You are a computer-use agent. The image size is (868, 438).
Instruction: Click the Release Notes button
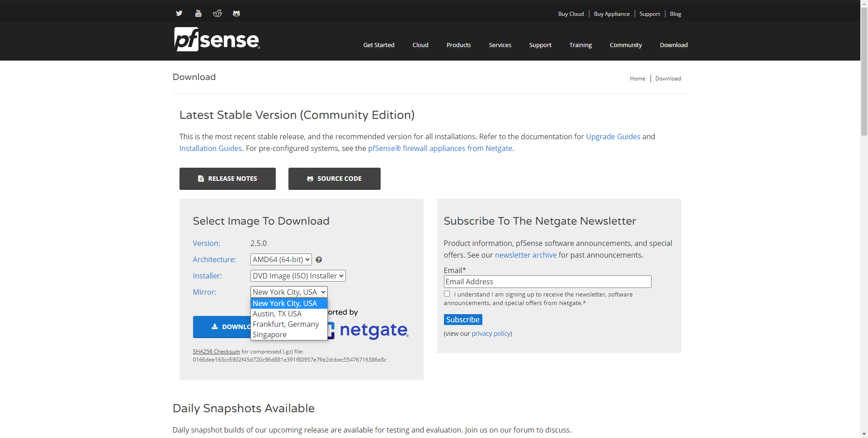coord(227,179)
